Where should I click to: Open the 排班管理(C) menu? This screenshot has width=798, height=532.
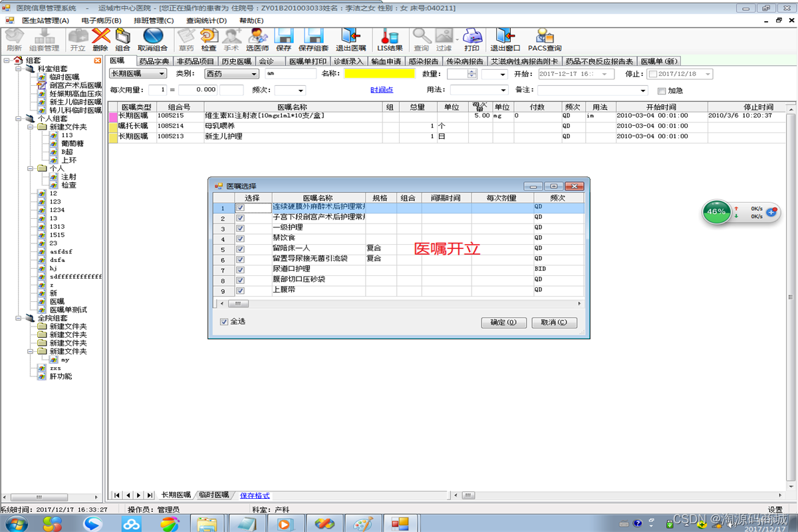[153, 21]
